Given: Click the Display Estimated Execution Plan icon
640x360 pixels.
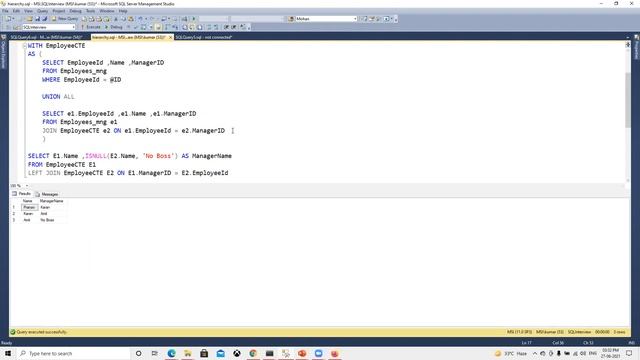Looking at the screenshot, I should point(143,27).
